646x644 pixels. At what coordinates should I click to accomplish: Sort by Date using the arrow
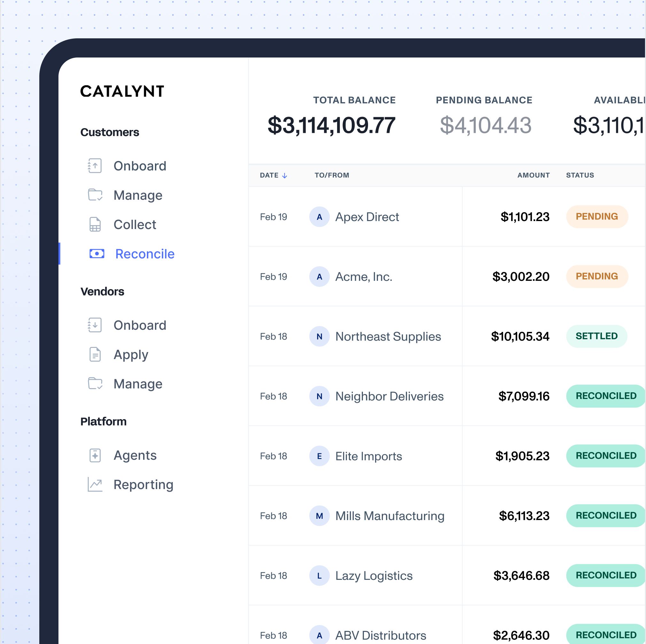point(285,176)
